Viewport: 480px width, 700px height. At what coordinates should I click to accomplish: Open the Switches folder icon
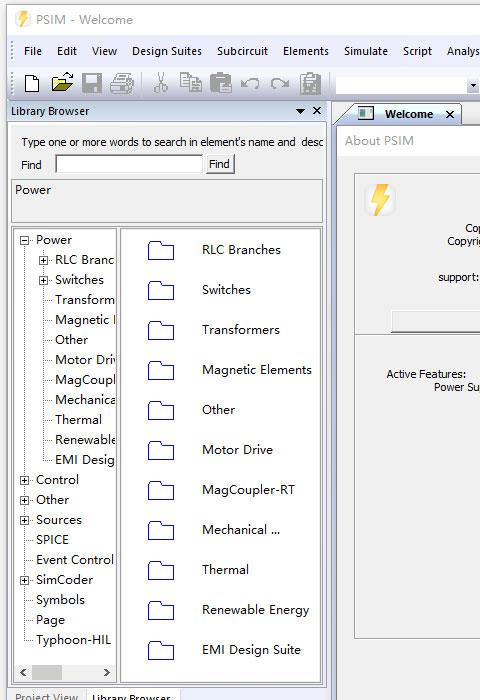[x=161, y=291]
